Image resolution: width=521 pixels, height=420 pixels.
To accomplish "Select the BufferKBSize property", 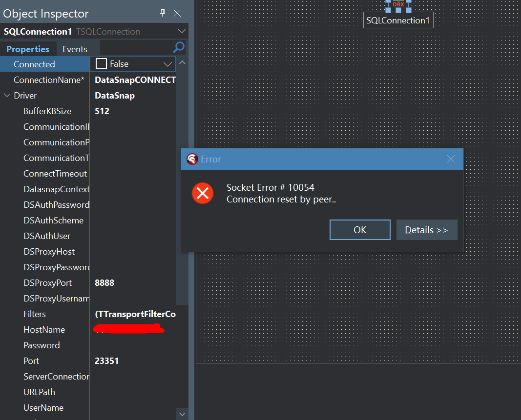I will (x=47, y=111).
